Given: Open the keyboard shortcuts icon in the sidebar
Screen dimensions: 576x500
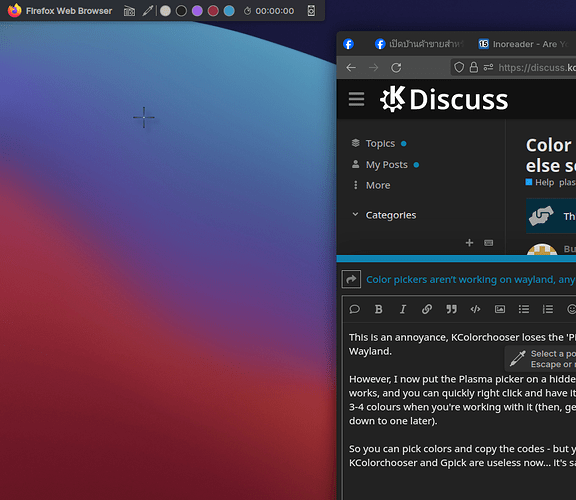Looking at the screenshot, I should (489, 243).
